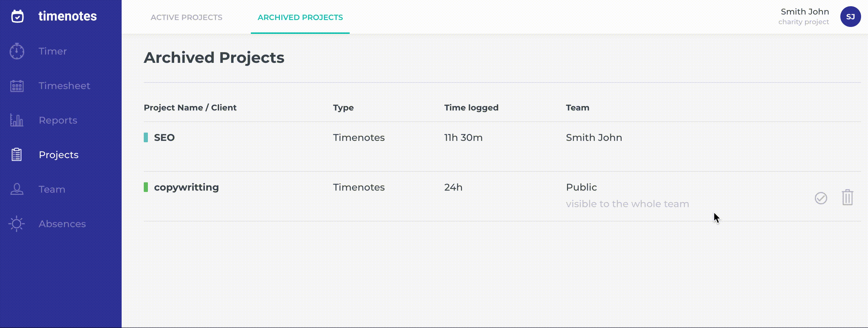
Task: Open the copywritting project name
Action: [186, 187]
